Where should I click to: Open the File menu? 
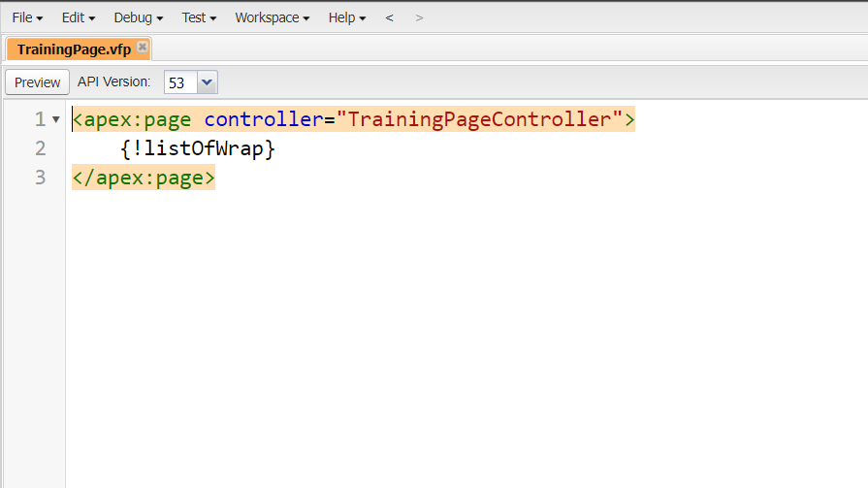27,17
